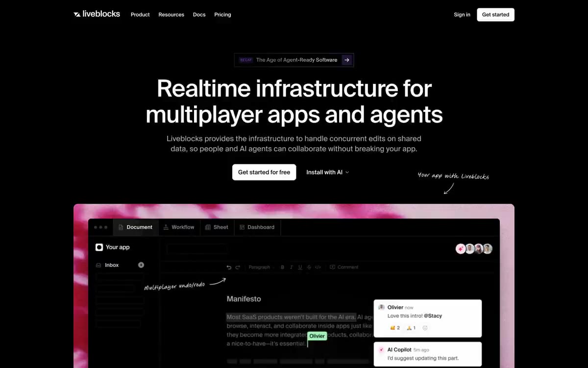Image resolution: width=588 pixels, height=368 pixels.
Task: Open the Product menu
Action: tap(140, 15)
